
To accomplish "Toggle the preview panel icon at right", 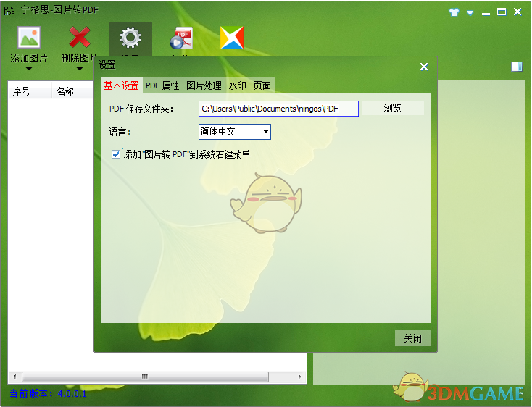I will click(517, 67).
